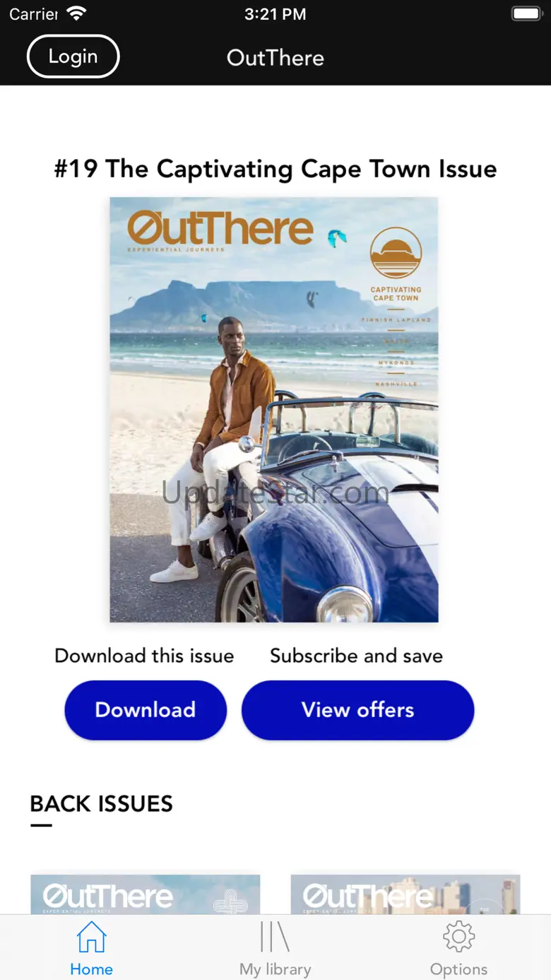
Task: Tap the battery indicator icon
Action: 526,13
